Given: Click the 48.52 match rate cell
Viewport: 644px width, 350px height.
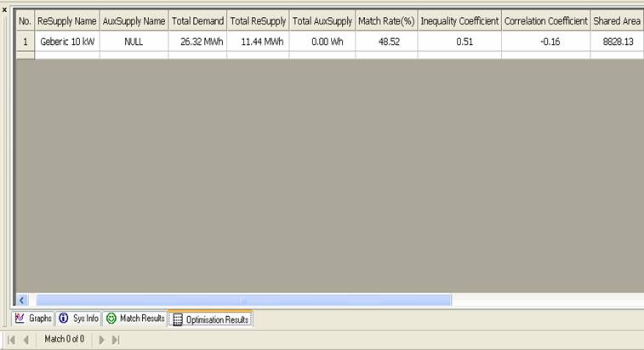Looking at the screenshot, I should (385, 40).
